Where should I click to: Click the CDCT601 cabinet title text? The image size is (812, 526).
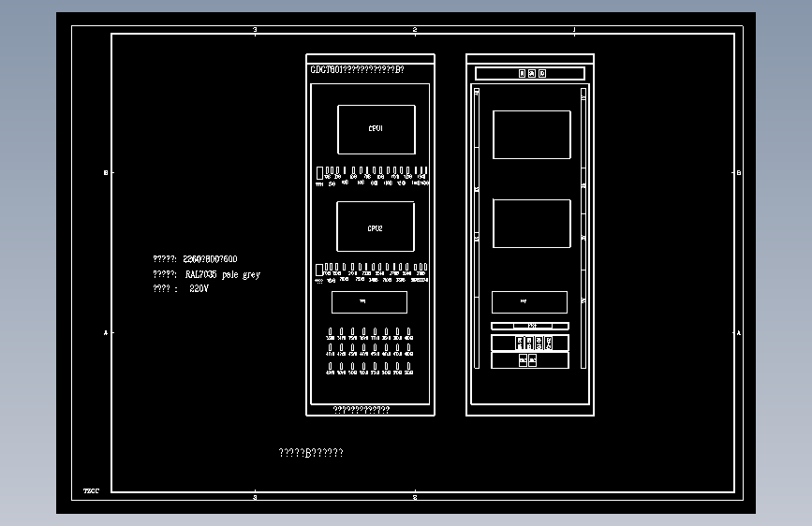pos(358,69)
